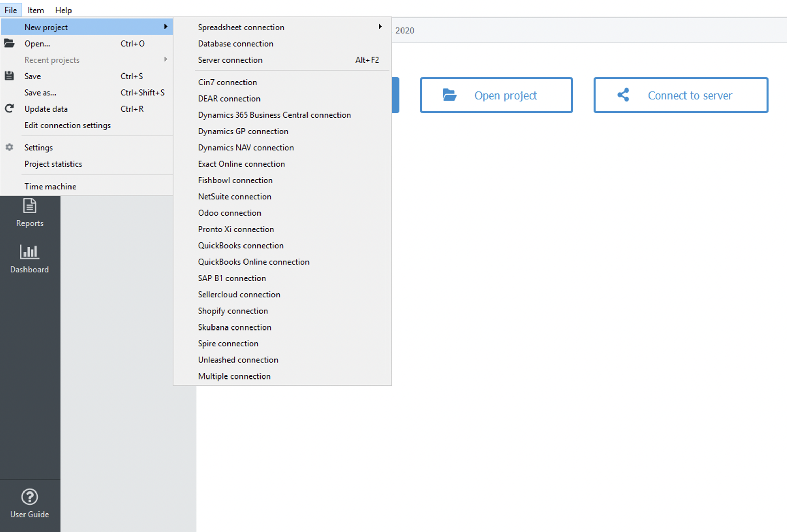Expand the Recent projects submenu arrow
Viewport: 787px width, 532px height.
166,60
